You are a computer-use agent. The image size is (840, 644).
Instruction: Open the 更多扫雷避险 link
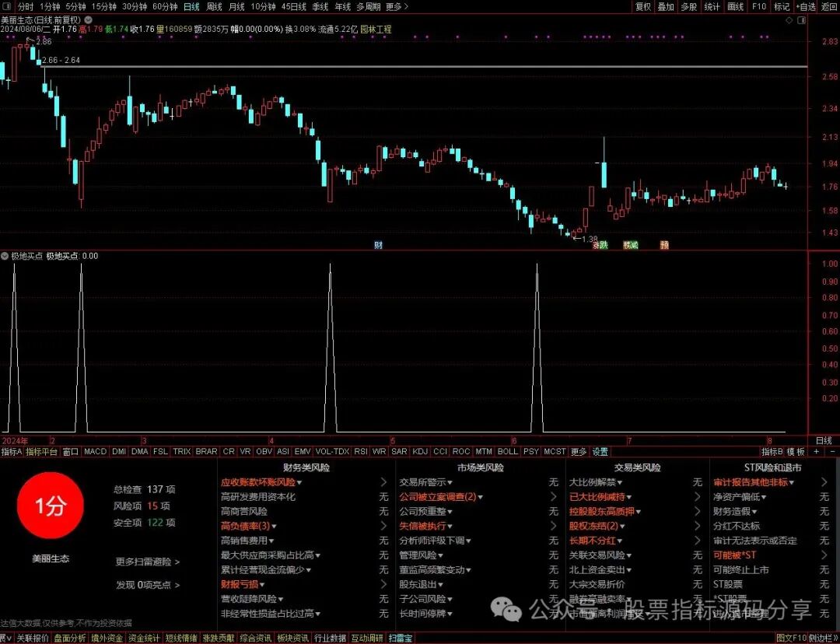tap(147, 562)
